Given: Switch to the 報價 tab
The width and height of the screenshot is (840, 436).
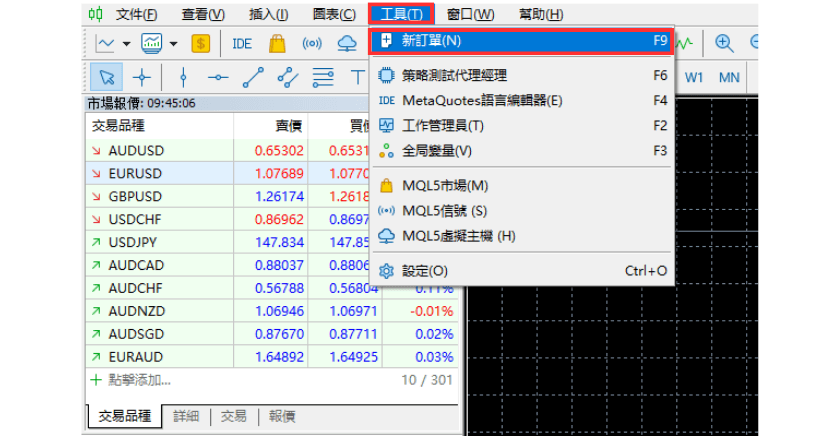Looking at the screenshot, I should click(x=282, y=416).
